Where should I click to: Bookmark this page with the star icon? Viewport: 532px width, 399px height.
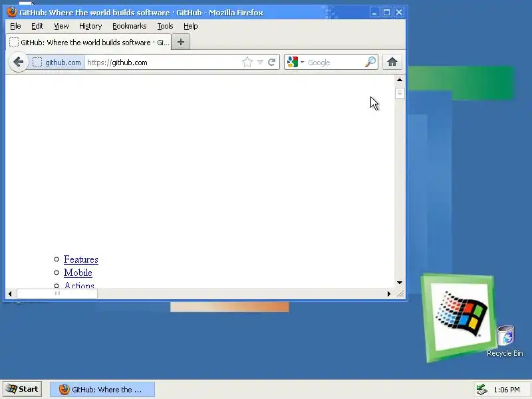(247, 62)
